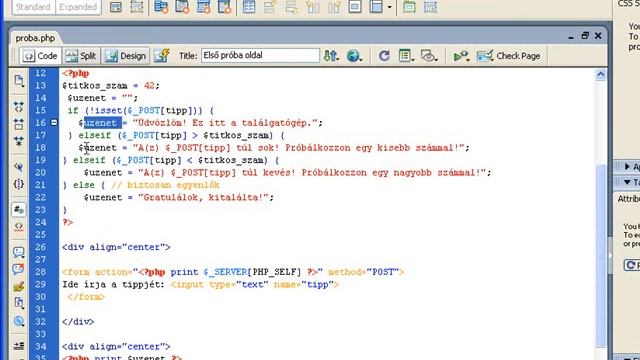Click the highlighted 'uzenet' text on line 16
Screen dimensions: 640x360
102,122
